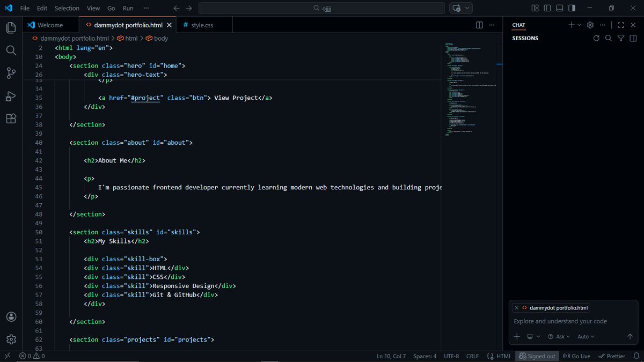Expand the Copilot chat dropdown in the title bar
The image size is (644, 362).
point(467,8)
